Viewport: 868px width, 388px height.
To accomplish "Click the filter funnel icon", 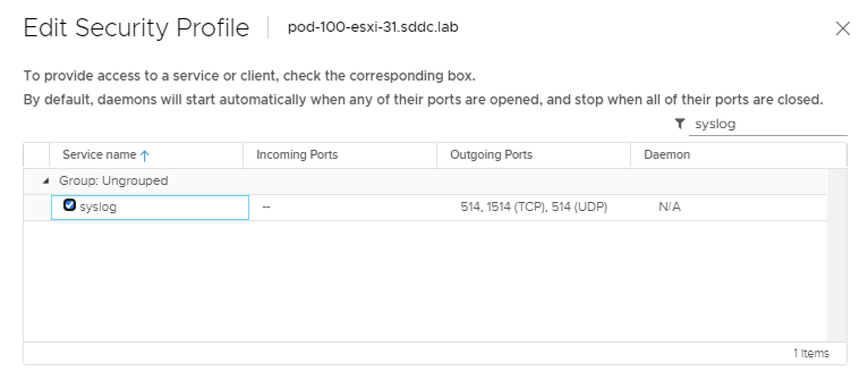I will 680,124.
